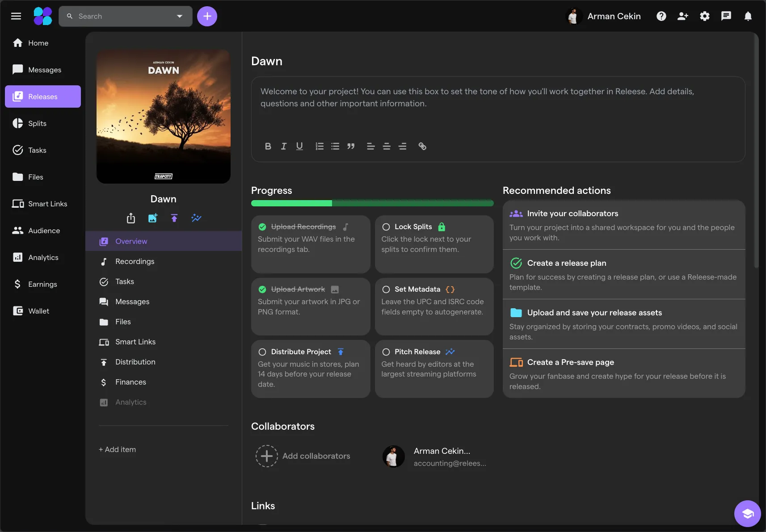Open the project Smart Links tab
The height and width of the screenshot is (532, 766).
pos(164,342)
